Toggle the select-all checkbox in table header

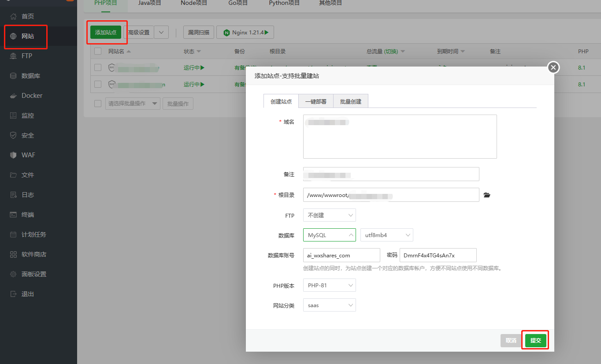coord(98,51)
